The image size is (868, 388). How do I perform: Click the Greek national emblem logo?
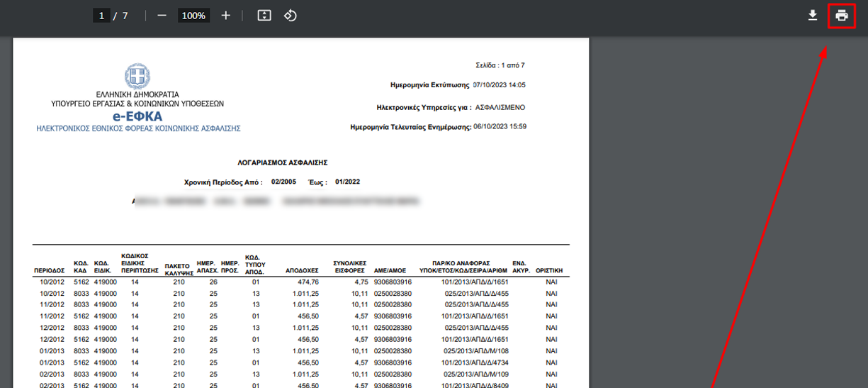137,76
